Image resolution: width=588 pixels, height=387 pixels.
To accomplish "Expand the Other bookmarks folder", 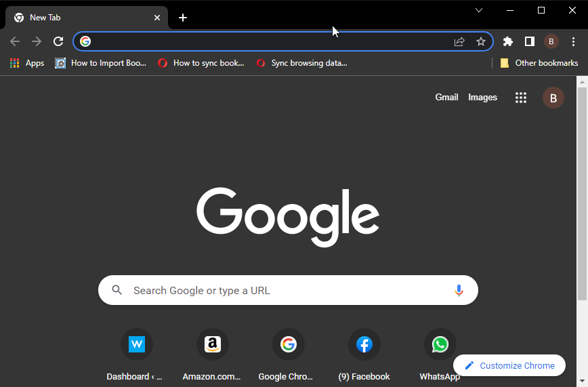I will [x=539, y=63].
